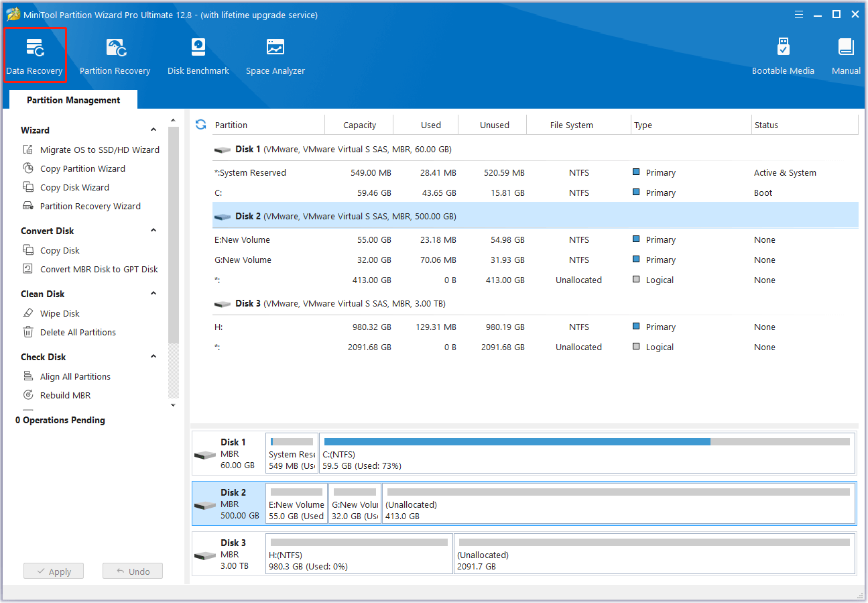Click the 2091.7 GB unallocated block
This screenshot has height=603, width=868.
[x=655, y=553]
